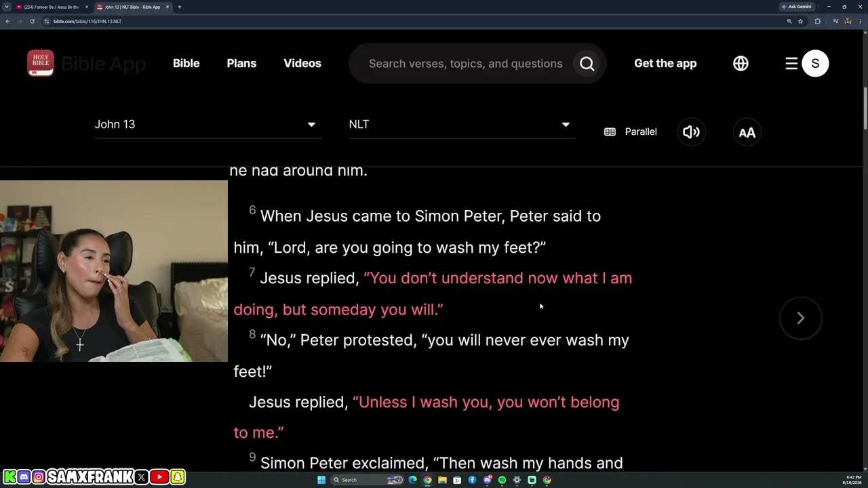Open a new browser tab

coord(180,7)
